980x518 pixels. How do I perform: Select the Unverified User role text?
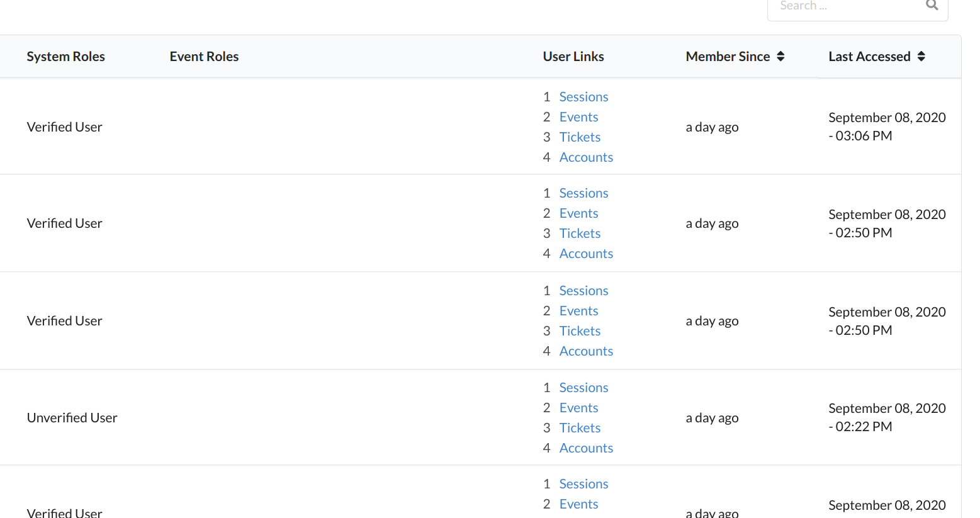point(72,418)
